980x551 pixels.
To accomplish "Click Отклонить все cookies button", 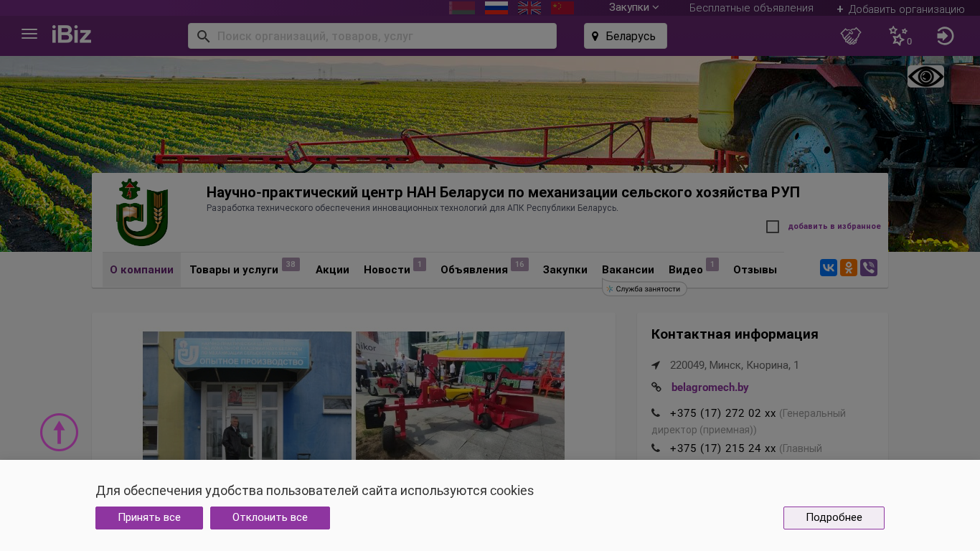I will click(270, 518).
